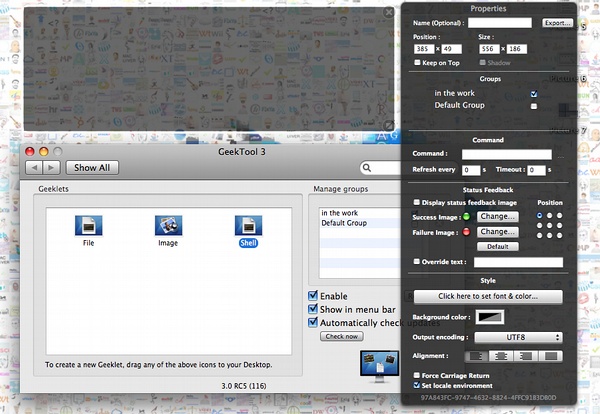Set right text alignment

pyautogui.click(x=525, y=356)
